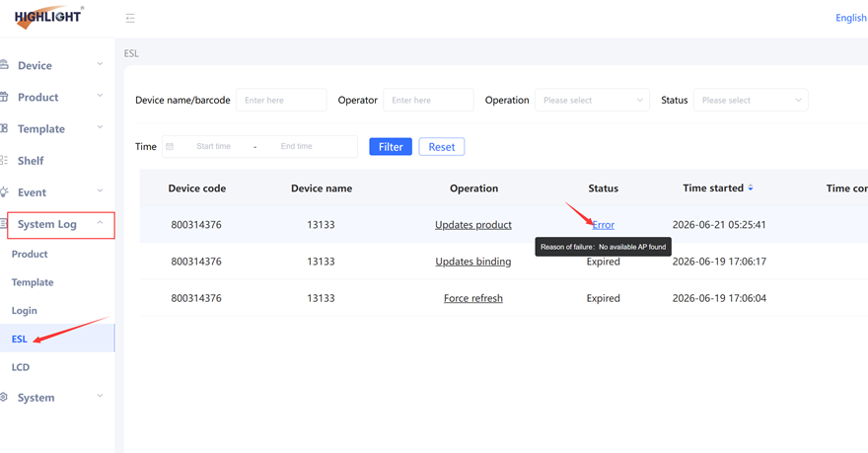Image resolution: width=868 pixels, height=453 pixels.
Task: Collapse the System Log menu chevron
Action: [x=101, y=223]
